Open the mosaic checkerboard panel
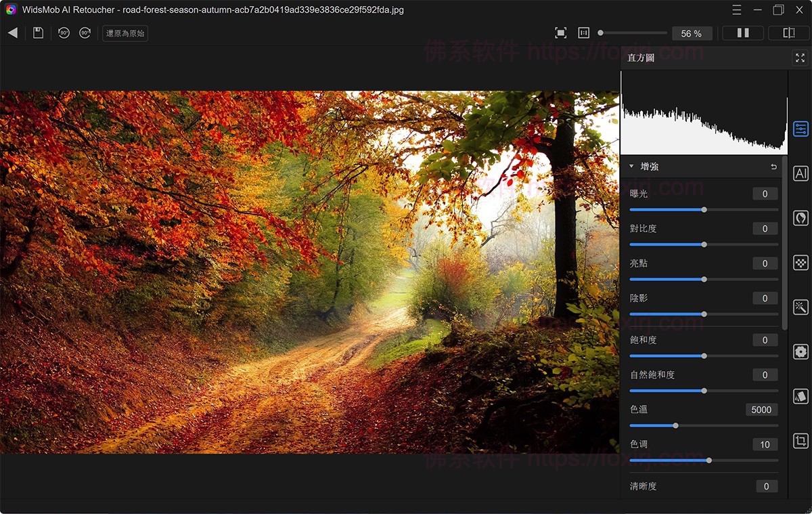The image size is (812, 514). point(800,263)
